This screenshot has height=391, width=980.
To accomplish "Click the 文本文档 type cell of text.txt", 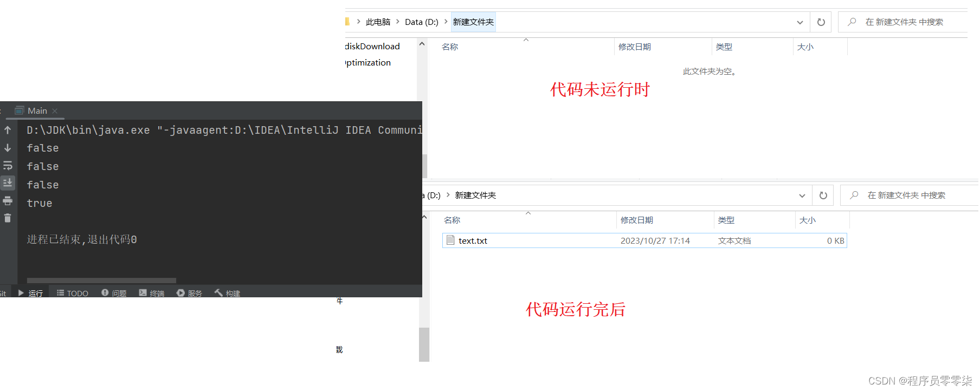I will (x=734, y=241).
